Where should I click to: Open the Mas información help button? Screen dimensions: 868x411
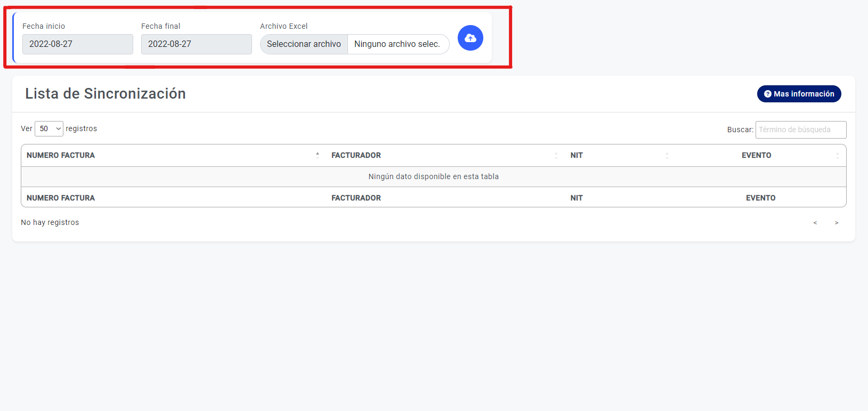(799, 94)
